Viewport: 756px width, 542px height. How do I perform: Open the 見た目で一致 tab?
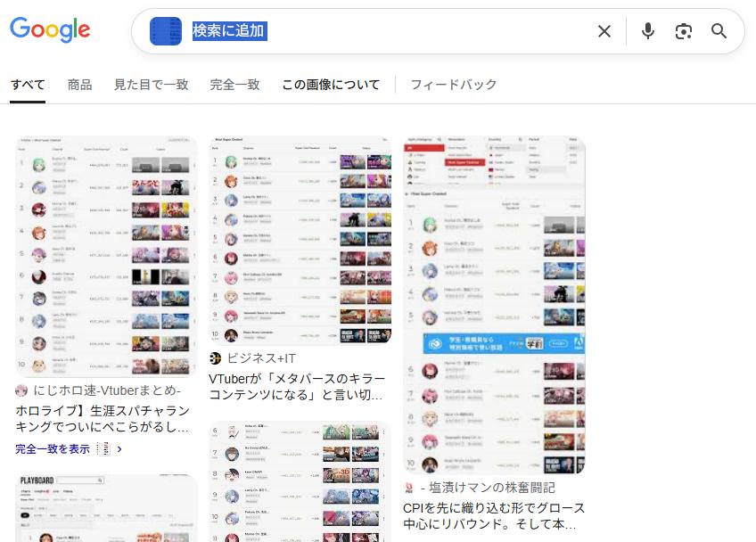coord(151,85)
